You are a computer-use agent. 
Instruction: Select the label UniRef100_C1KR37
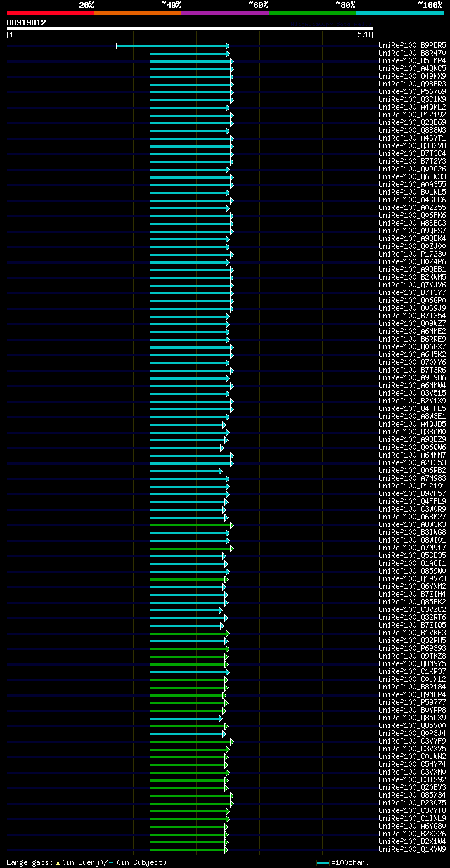(412, 671)
